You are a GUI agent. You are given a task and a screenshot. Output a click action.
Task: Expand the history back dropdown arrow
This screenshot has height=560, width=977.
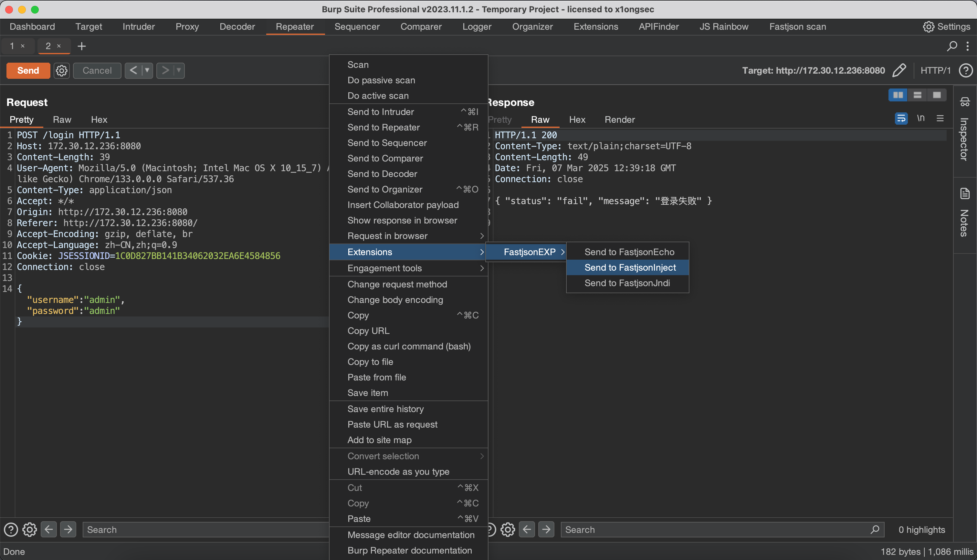point(147,70)
